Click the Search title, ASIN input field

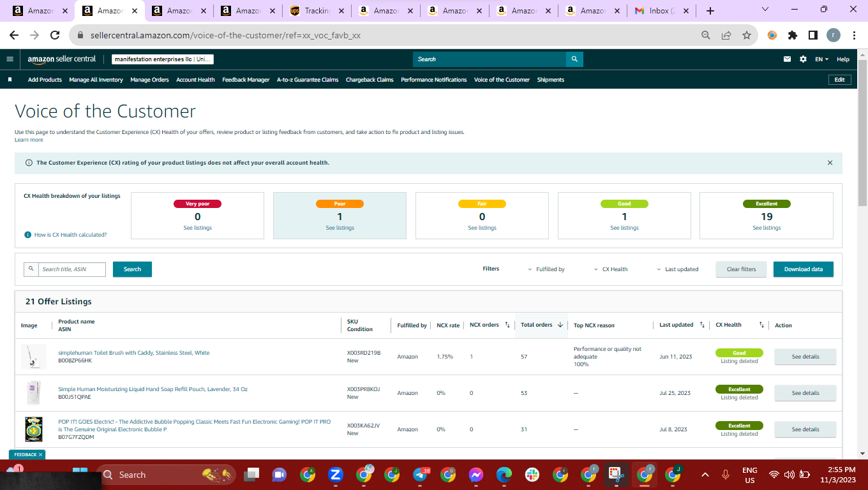pyautogui.click(x=71, y=269)
